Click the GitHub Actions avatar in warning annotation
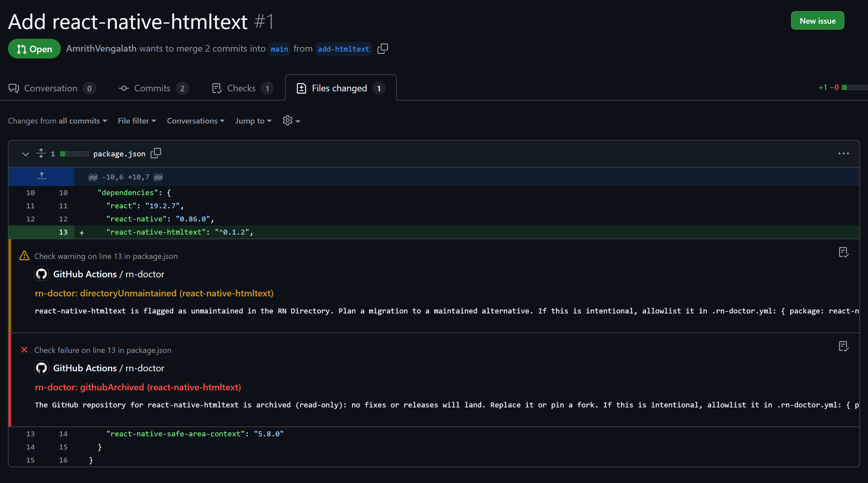Screen dimensions: 868x483 (41, 274)
